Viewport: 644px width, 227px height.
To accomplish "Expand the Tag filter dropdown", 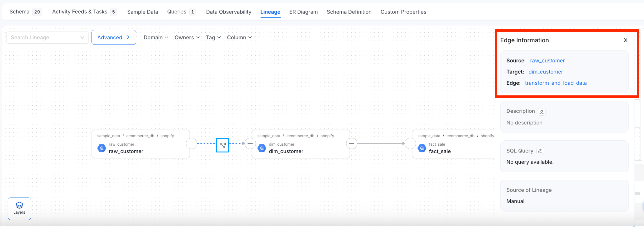I will [213, 38].
